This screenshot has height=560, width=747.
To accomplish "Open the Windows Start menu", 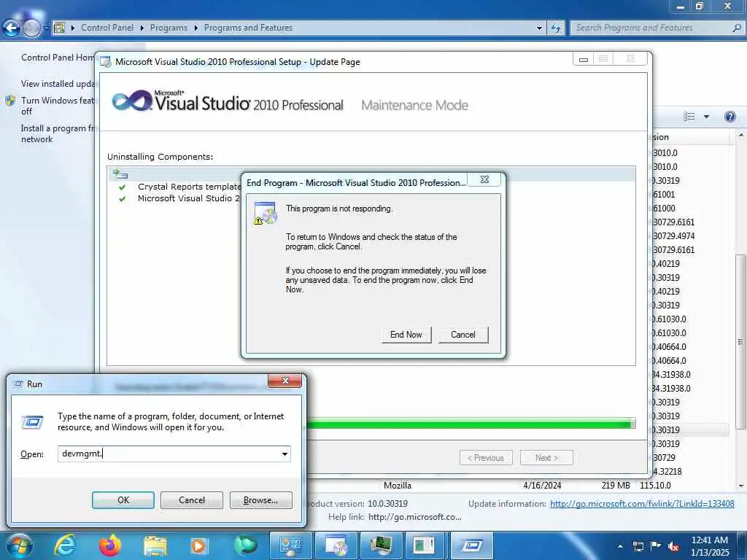I will 20,545.
